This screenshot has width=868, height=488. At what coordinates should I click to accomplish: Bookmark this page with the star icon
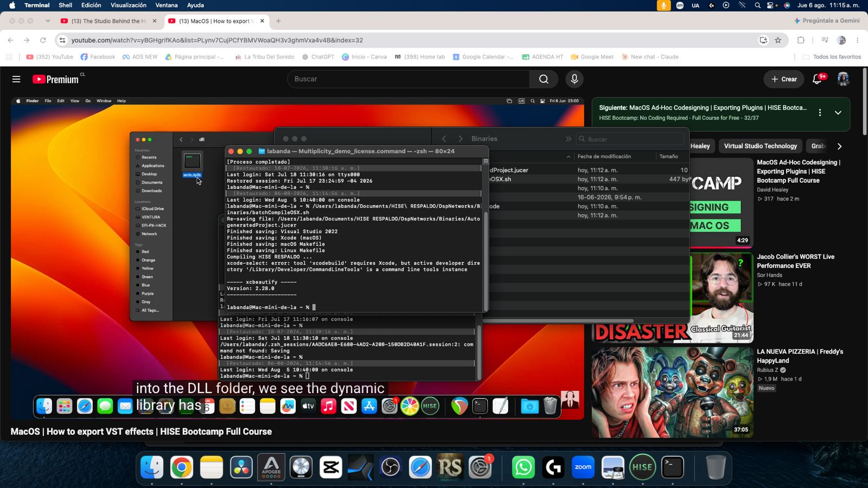[x=778, y=40]
